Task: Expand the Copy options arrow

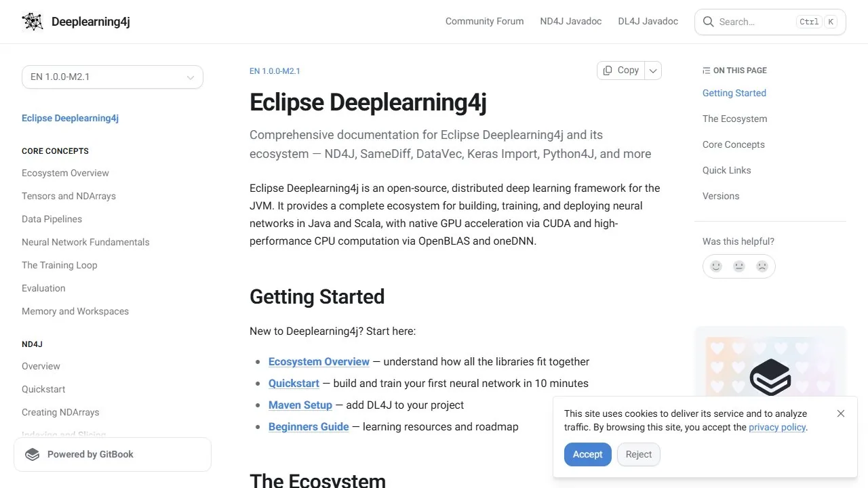Action: (x=653, y=70)
